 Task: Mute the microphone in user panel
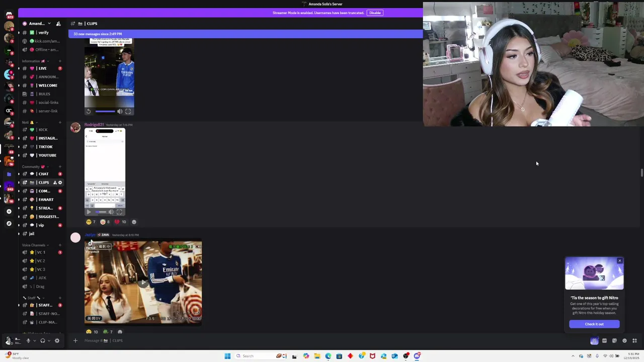[x=28, y=340]
